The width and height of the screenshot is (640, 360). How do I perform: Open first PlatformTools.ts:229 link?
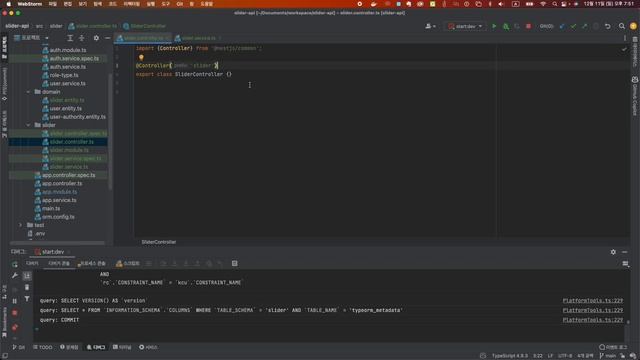[593, 300]
